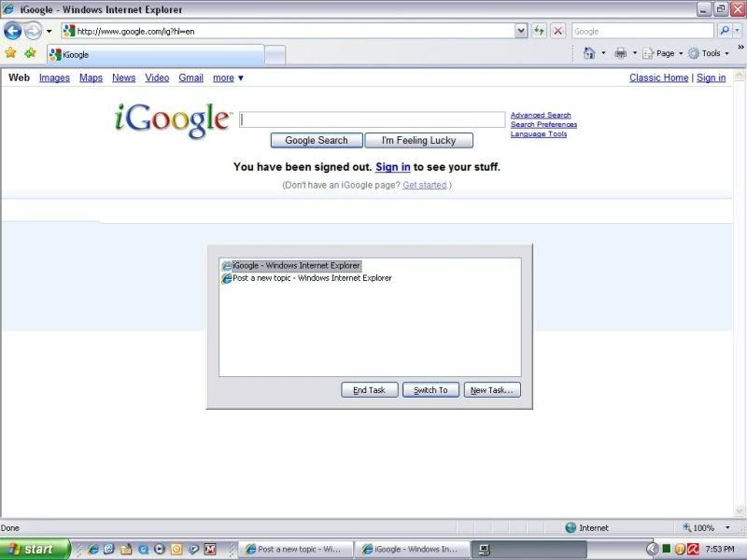The image size is (747, 560).
Task: Go to Home page house icon
Action: 589,53
